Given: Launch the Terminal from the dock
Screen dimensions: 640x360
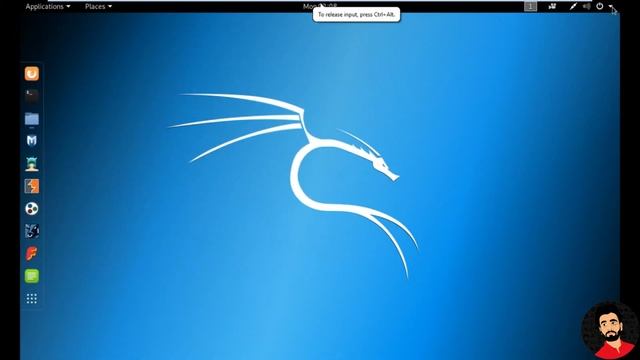Looking at the screenshot, I should click(x=31, y=96).
